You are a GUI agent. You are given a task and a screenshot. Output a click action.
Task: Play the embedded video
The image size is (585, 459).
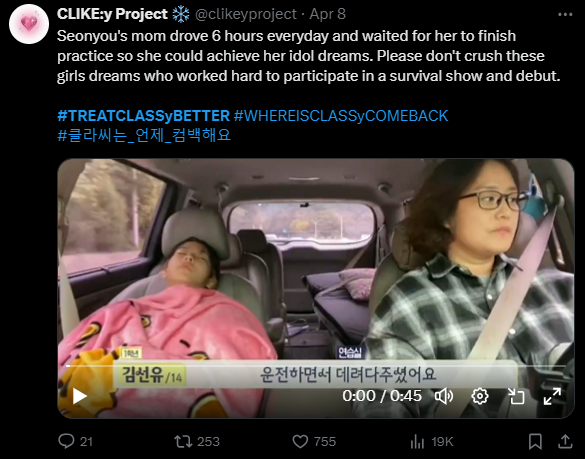pyautogui.click(x=79, y=396)
